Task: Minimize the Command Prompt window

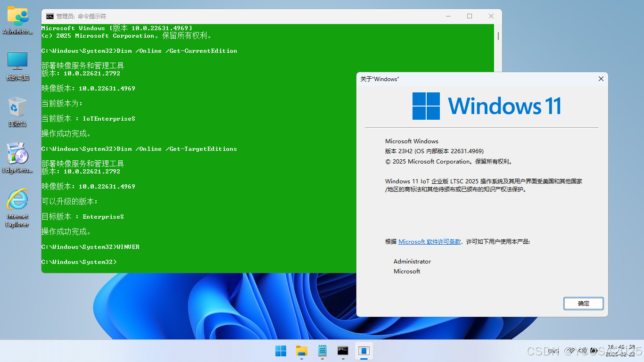Action: click(447, 16)
